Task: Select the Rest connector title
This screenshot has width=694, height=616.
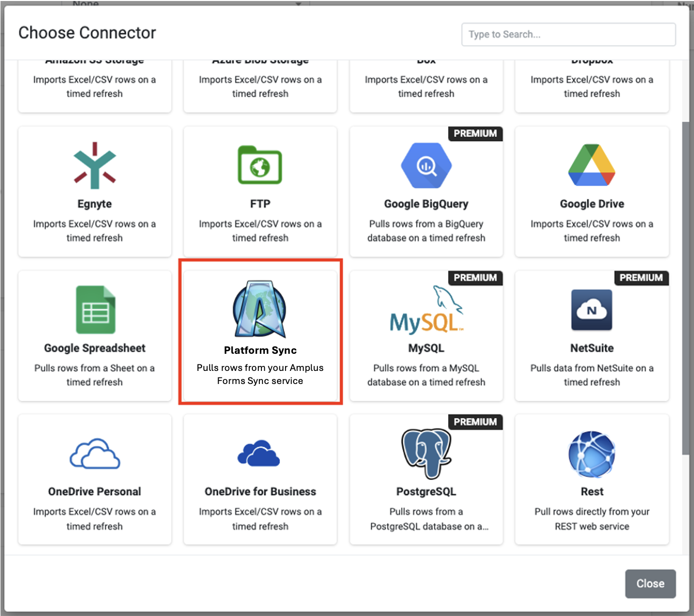Action: pyautogui.click(x=592, y=492)
